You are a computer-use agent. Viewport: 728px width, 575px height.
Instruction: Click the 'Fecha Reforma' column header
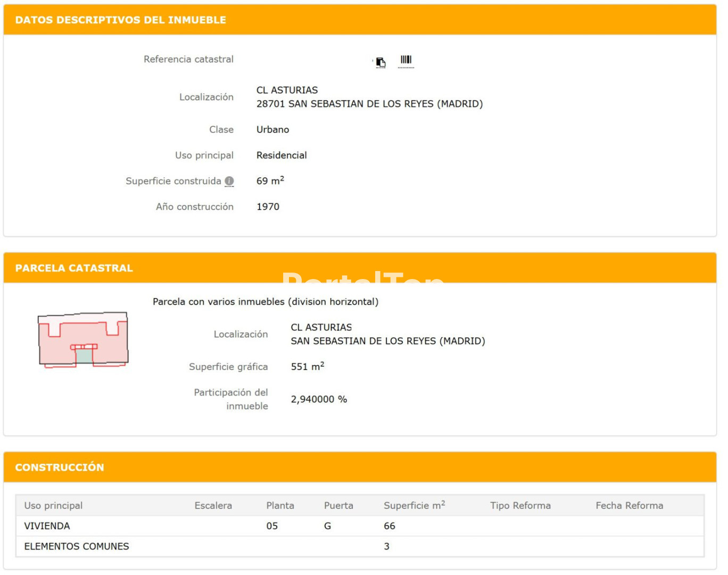(x=629, y=506)
